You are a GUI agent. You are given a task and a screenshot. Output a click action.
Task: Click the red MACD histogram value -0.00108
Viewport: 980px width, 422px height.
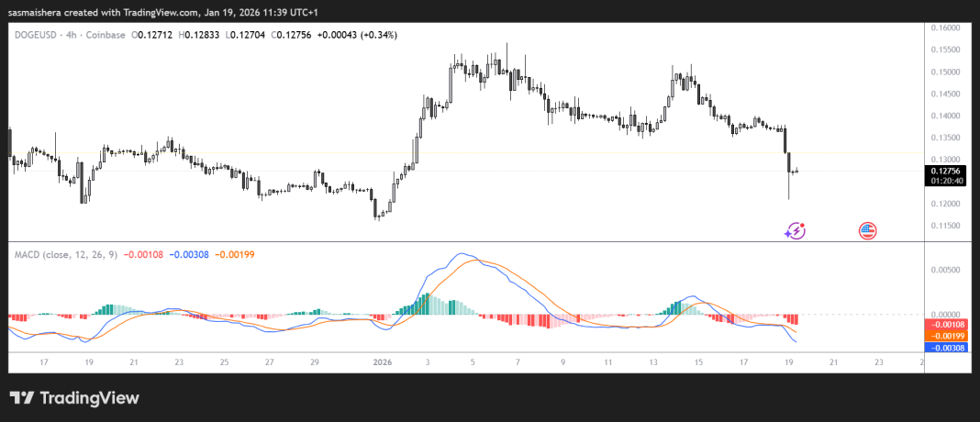[x=144, y=254]
